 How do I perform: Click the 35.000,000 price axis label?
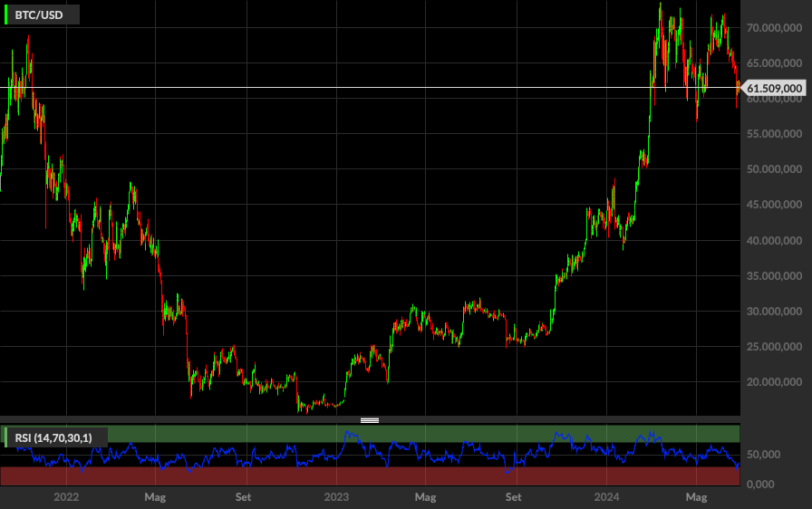774,276
